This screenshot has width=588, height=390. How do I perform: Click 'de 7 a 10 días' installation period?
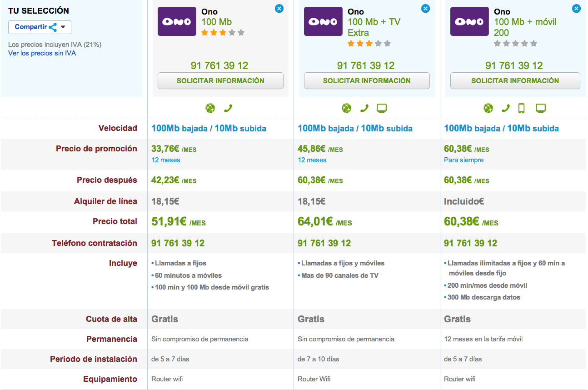(x=319, y=359)
